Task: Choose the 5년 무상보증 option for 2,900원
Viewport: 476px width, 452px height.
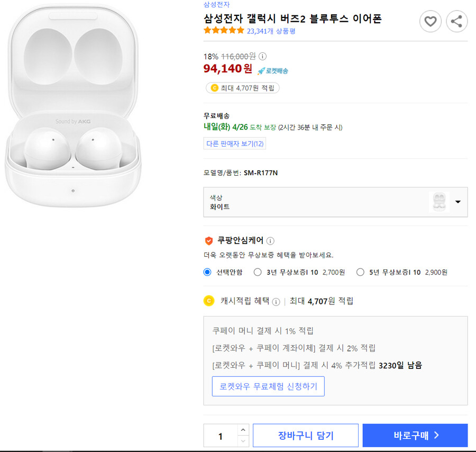Action: 360,272
